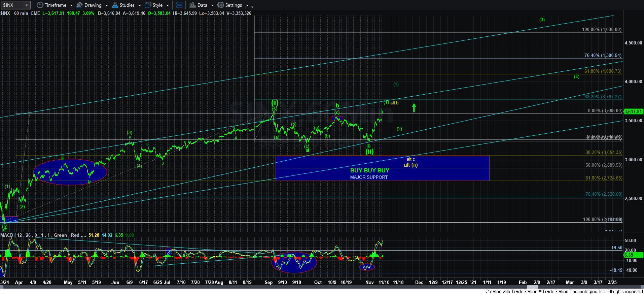Expand the Data dropdown arrow
The image size is (644, 294).
[212, 5]
